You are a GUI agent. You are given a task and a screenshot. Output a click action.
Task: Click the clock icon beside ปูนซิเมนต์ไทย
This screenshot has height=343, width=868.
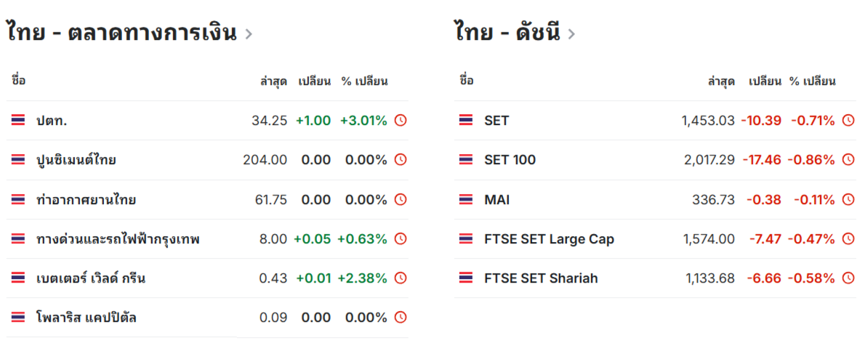pyautogui.click(x=401, y=159)
